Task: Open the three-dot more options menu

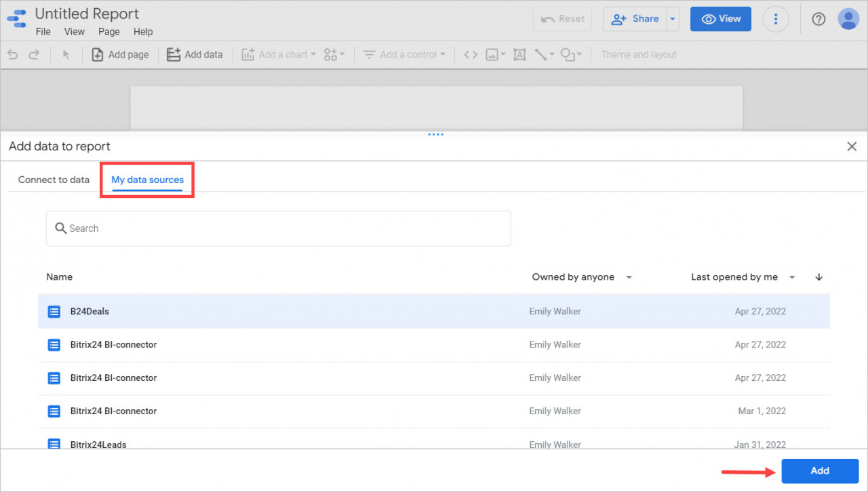Action: (776, 19)
